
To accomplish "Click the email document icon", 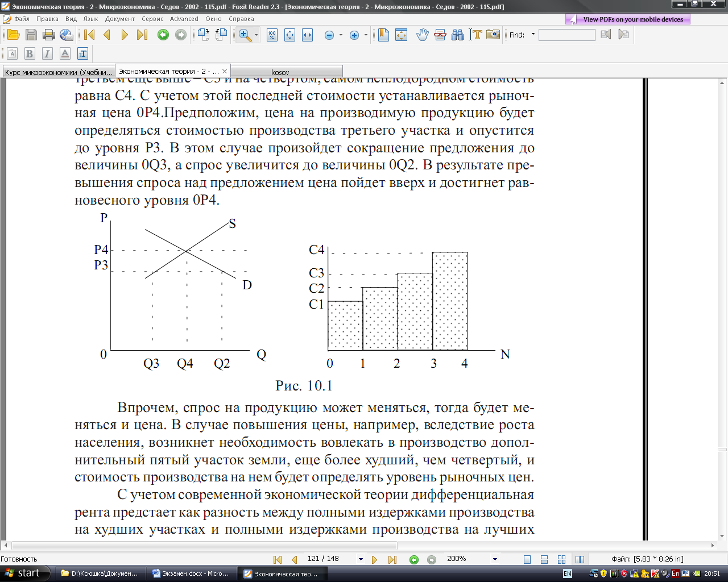I will 67,35.
